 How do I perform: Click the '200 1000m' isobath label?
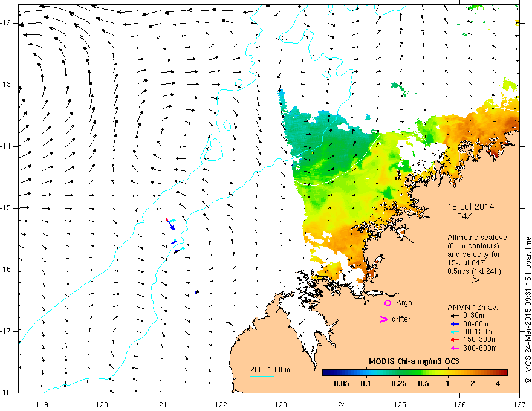tap(270, 370)
